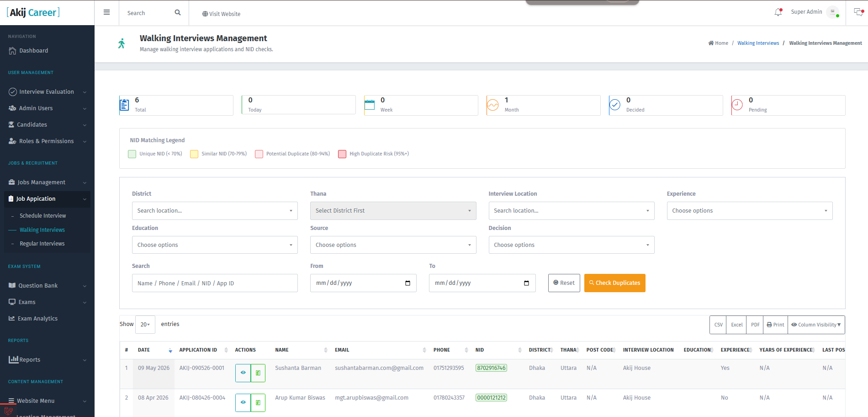Expand Candidates sidebar menu
This screenshot has width=868, height=417.
click(47, 125)
